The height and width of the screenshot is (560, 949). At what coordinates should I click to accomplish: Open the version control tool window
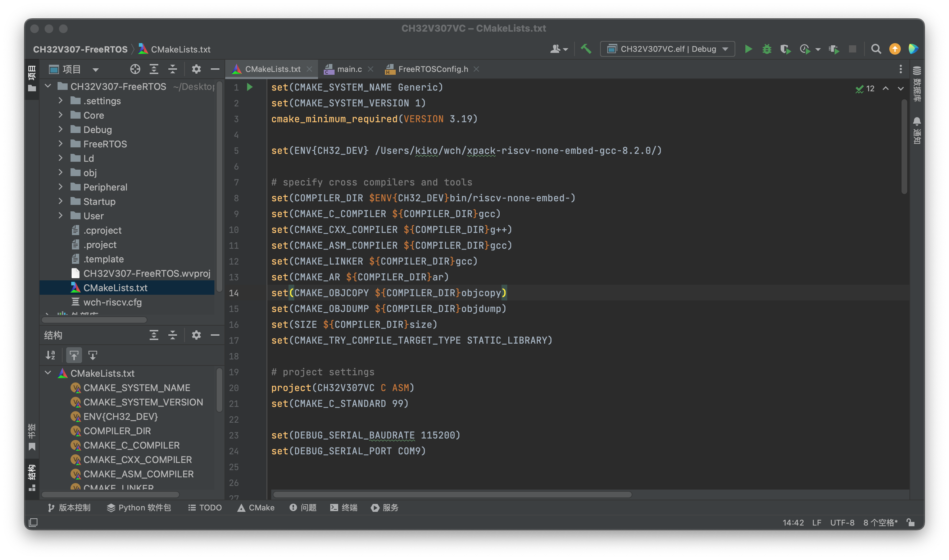69,508
